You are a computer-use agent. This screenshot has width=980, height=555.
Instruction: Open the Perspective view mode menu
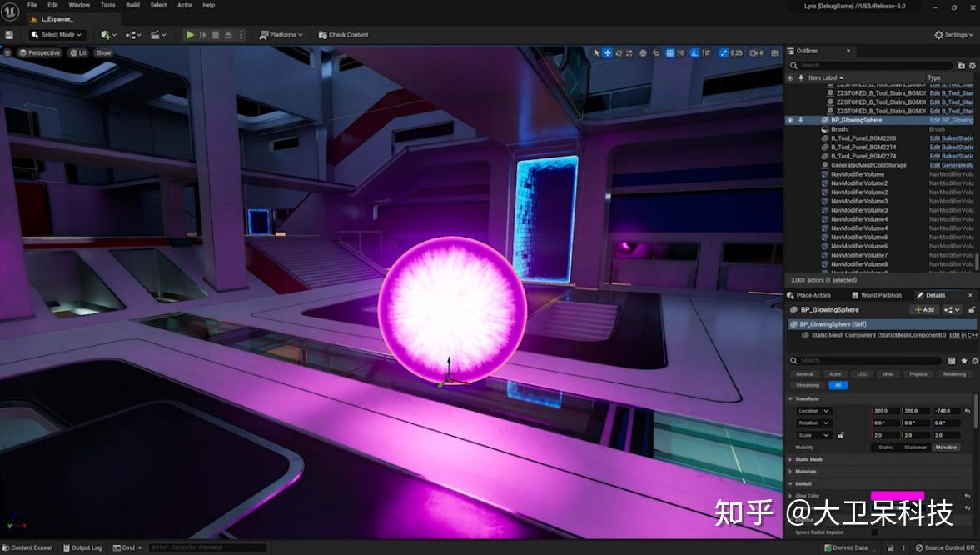click(x=40, y=53)
